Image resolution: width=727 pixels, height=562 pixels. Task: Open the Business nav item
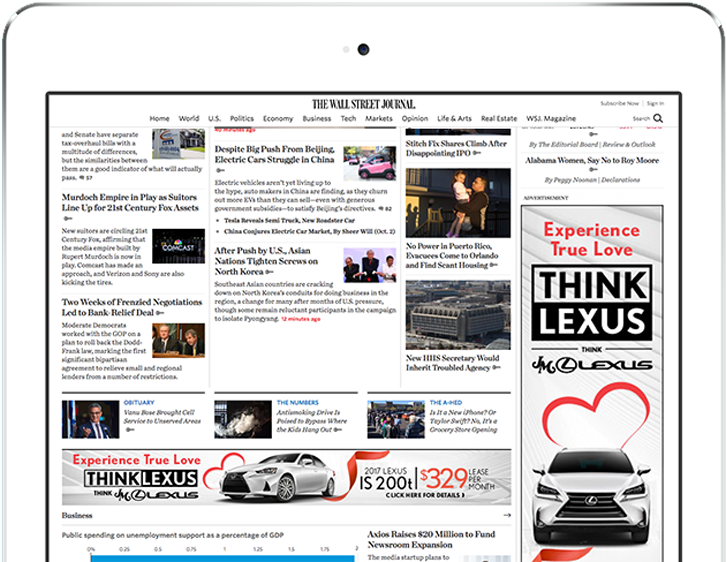pyautogui.click(x=317, y=119)
